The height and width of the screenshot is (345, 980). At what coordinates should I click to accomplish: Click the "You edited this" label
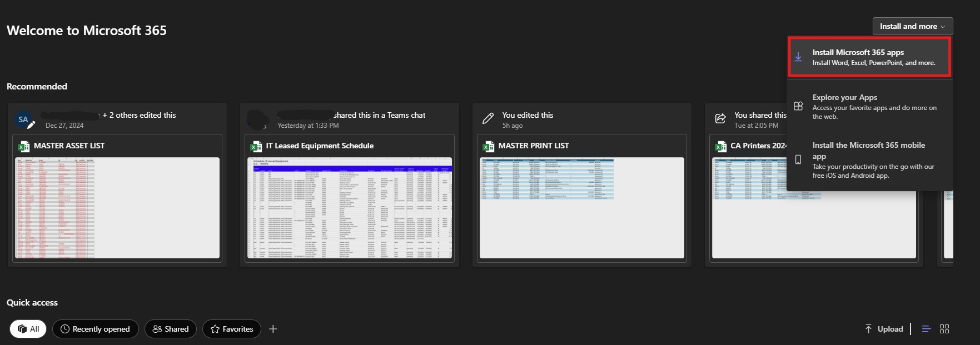(x=528, y=115)
